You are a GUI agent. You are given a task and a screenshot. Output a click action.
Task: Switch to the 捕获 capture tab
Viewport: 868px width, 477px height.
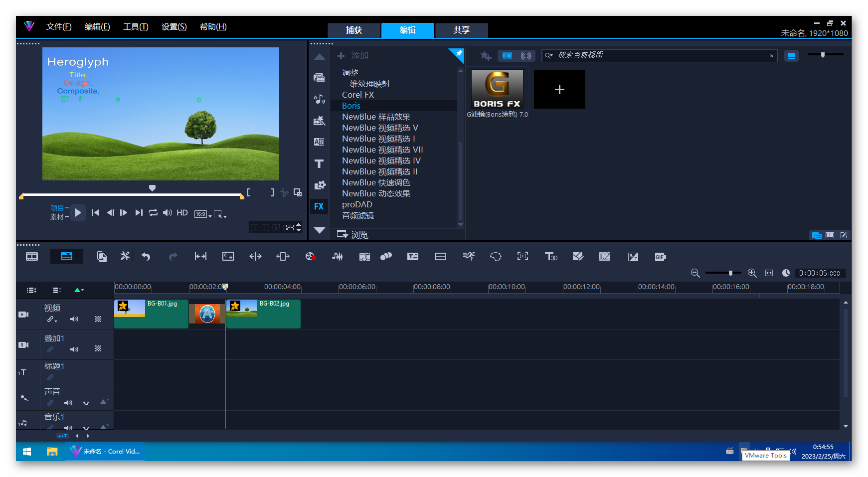click(354, 30)
